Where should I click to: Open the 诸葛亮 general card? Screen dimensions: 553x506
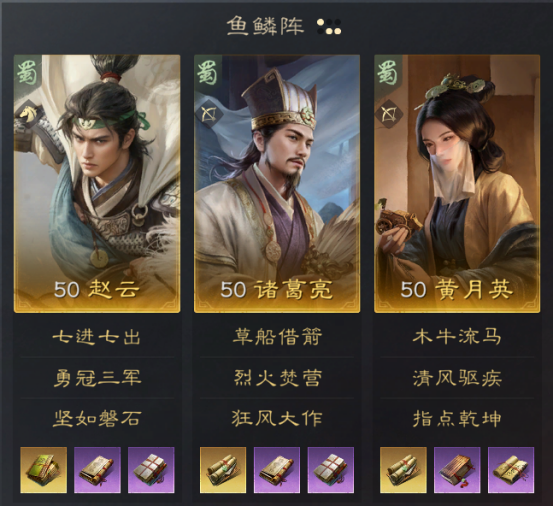click(x=277, y=184)
